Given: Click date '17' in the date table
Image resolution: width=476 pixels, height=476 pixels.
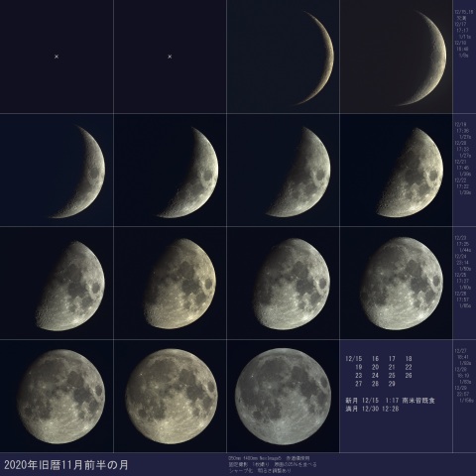Looking at the screenshot, I should (x=392, y=359).
